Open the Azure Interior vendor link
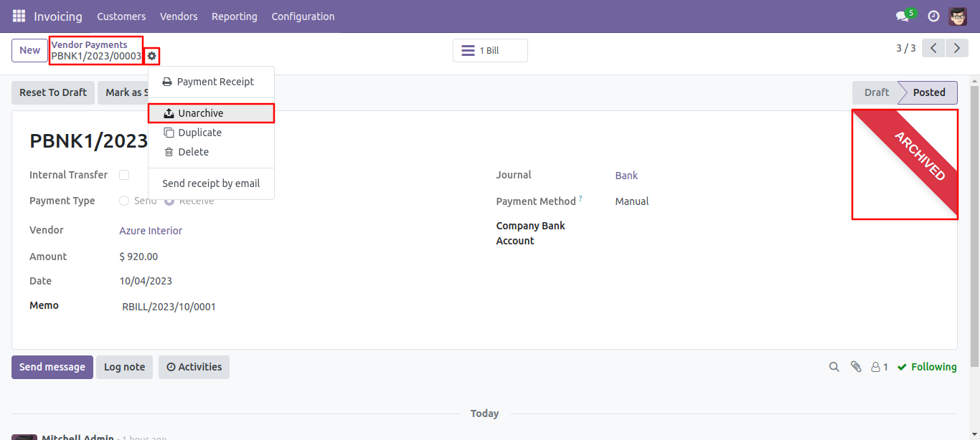Image resolution: width=980 pixels, height=440 pixels. tap(151, 231)
